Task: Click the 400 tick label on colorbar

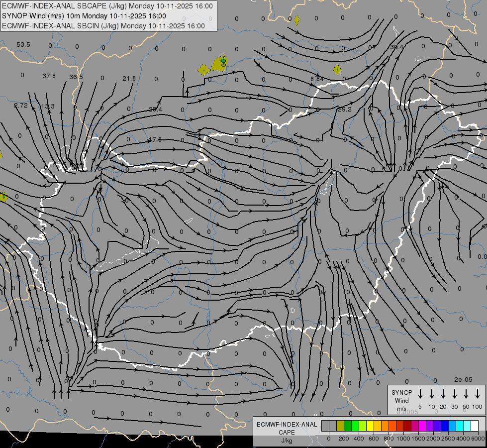Action: (359, 439)
